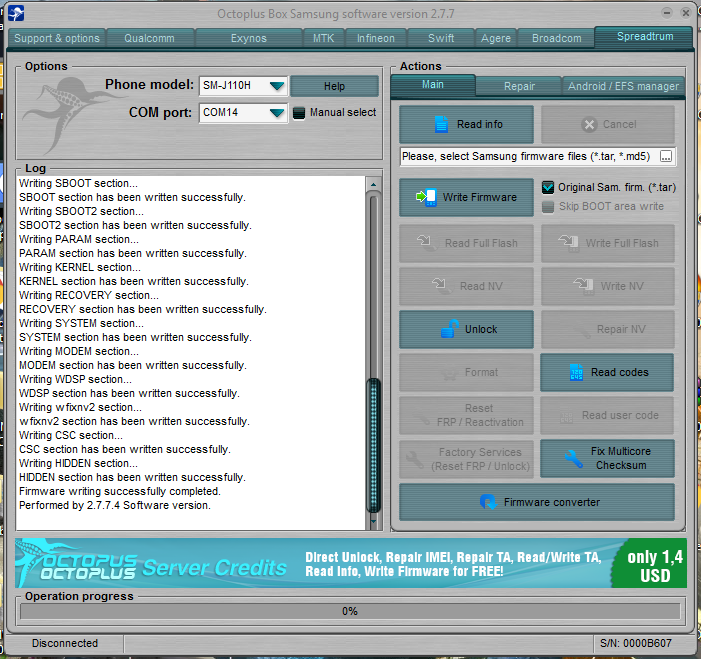The height and width of the screenshot is (659, 701).
Task: Open the Main actions tab
Action: 433,84
